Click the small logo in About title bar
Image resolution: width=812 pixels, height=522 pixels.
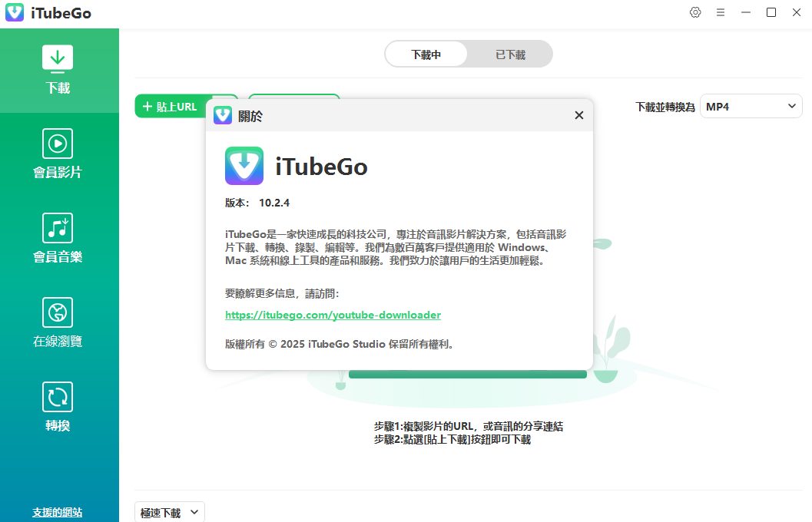coord(223,115)
